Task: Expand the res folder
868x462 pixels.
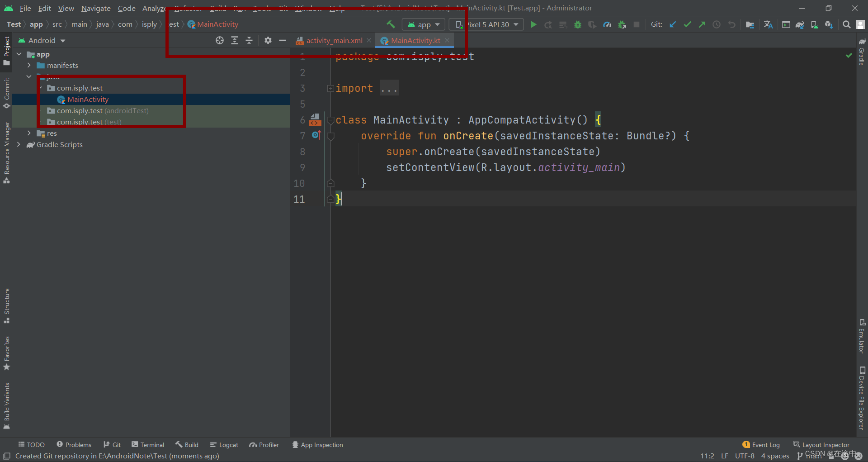Action: pyautogui.click(x=29, y=133)
